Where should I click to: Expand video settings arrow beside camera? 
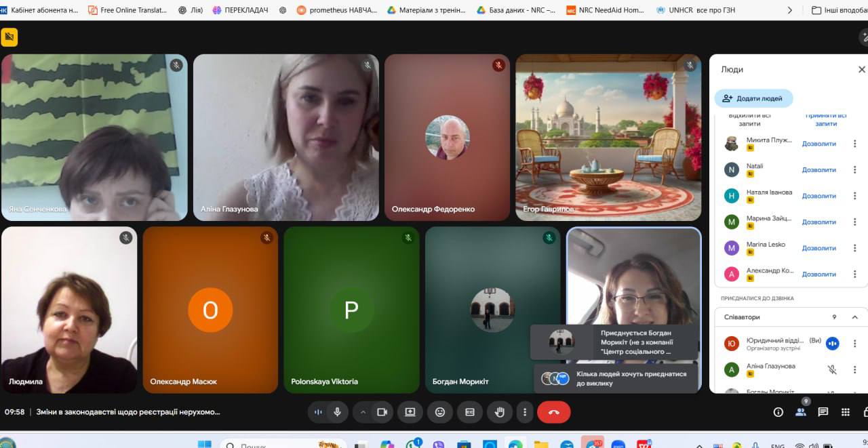(363, 412)
